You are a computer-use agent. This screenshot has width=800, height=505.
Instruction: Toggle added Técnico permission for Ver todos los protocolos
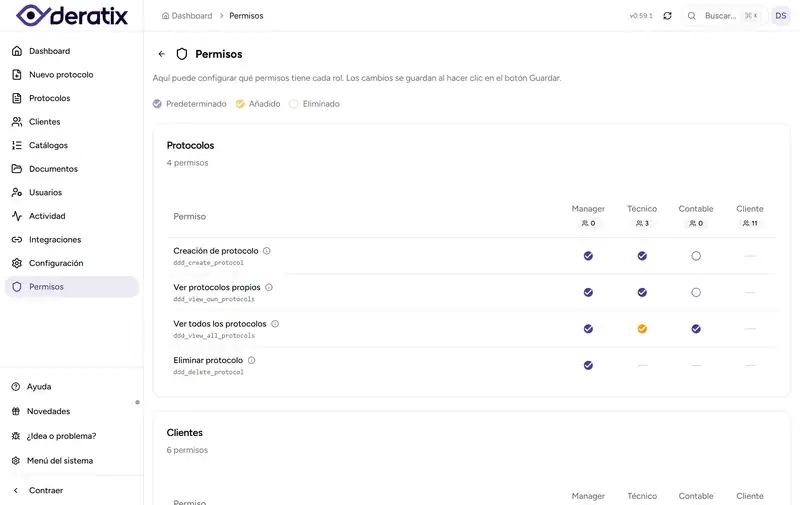point(642,329)
